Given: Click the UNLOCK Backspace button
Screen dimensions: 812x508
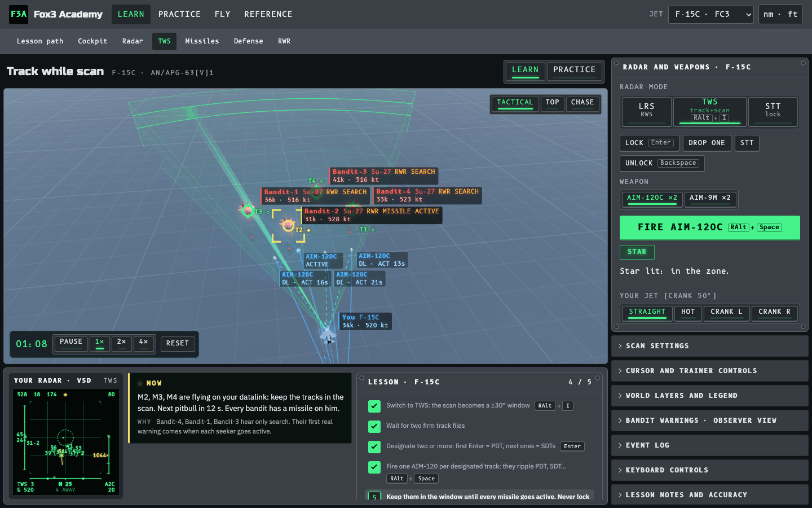Looking at the screenshot, I should point(662,163).
